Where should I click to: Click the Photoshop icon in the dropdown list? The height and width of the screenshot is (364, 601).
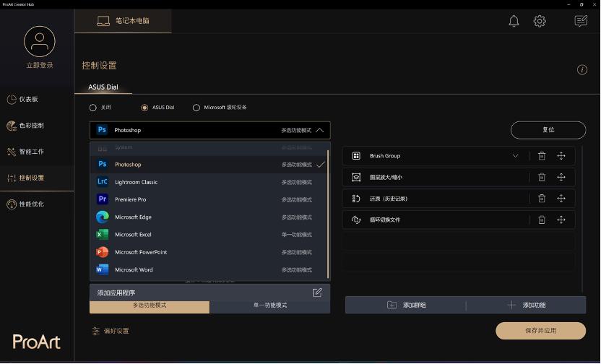(103, 164)
